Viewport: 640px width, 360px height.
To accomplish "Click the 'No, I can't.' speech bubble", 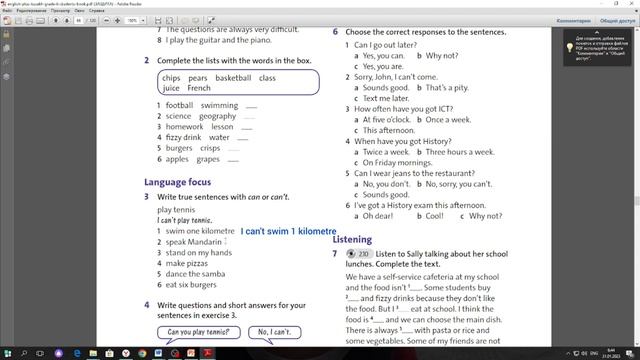I will click(274, 332).
